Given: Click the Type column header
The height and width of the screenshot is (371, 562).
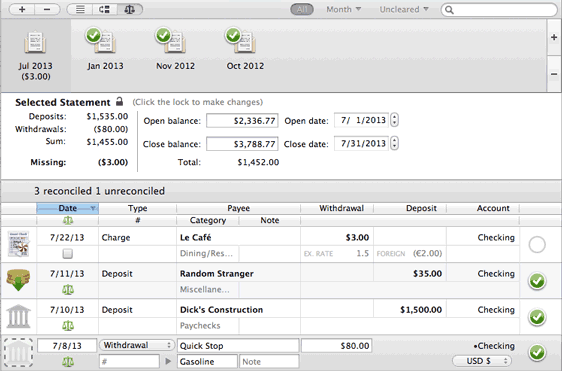Looking at the screenshot, I should coord(138,208).
